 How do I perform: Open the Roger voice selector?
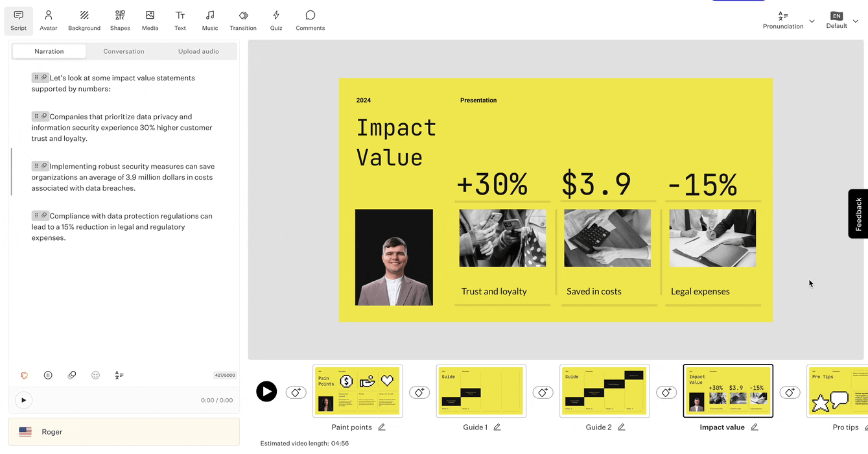pyautogui.click(x=124, y=432)
